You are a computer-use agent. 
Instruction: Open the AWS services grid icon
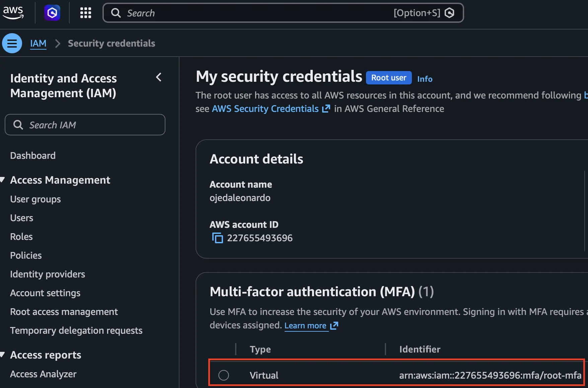pyautogui.click(x=85, y=13)
